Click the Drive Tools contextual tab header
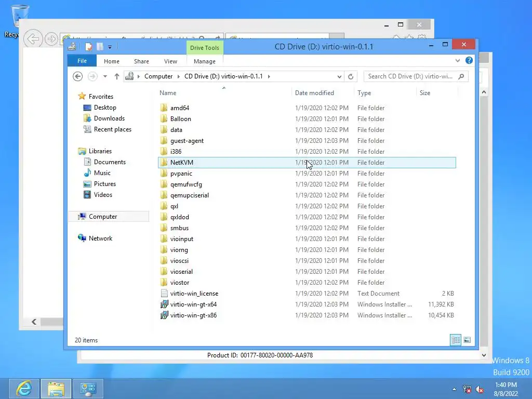The width and height of the screenshot is (532, 399). click(205, 48)
